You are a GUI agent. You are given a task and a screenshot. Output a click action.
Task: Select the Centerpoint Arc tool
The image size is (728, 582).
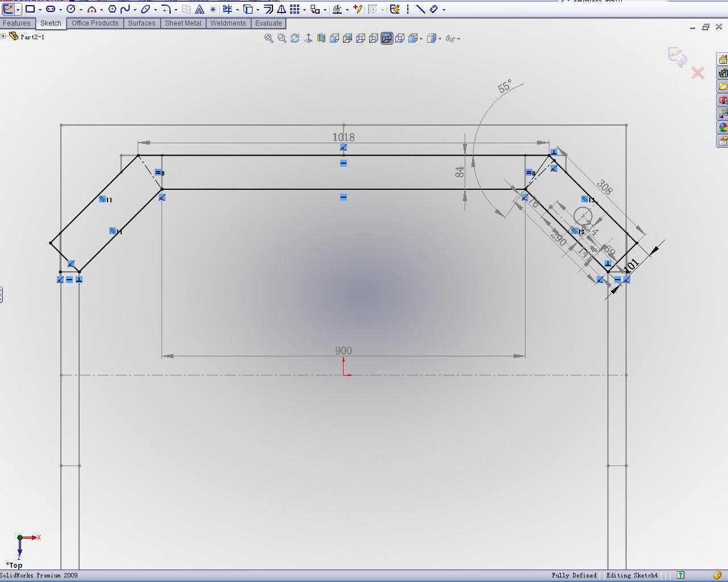point(92,9)
